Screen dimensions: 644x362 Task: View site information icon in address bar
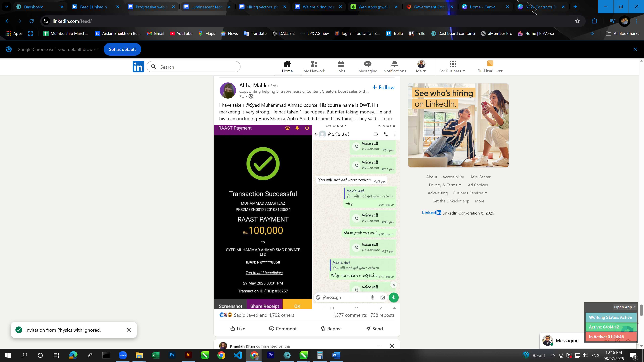[x=46, y=21]
